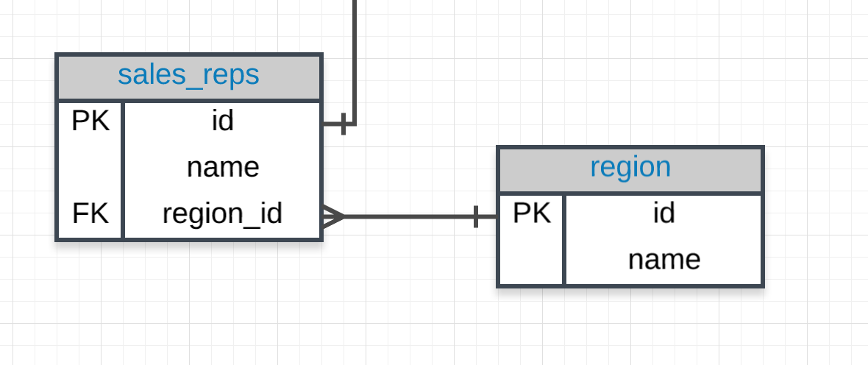Click the name field in region table

pos(664,259)
